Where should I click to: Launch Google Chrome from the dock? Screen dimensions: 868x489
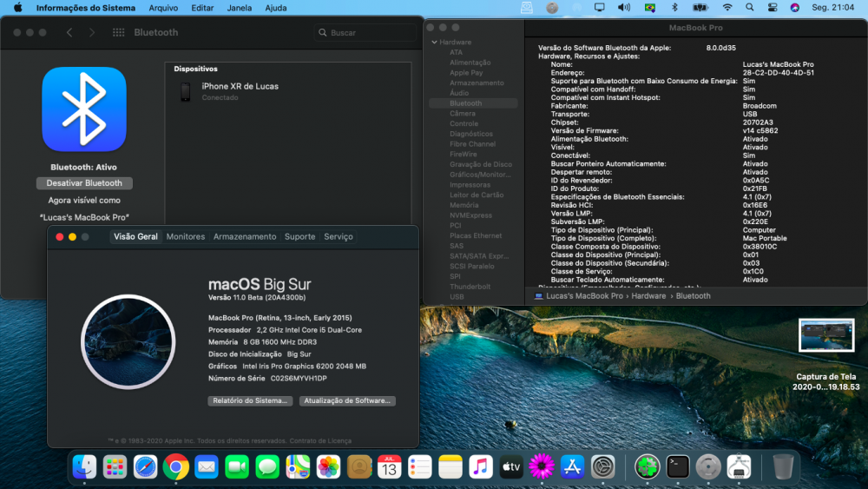pos(175,467)
